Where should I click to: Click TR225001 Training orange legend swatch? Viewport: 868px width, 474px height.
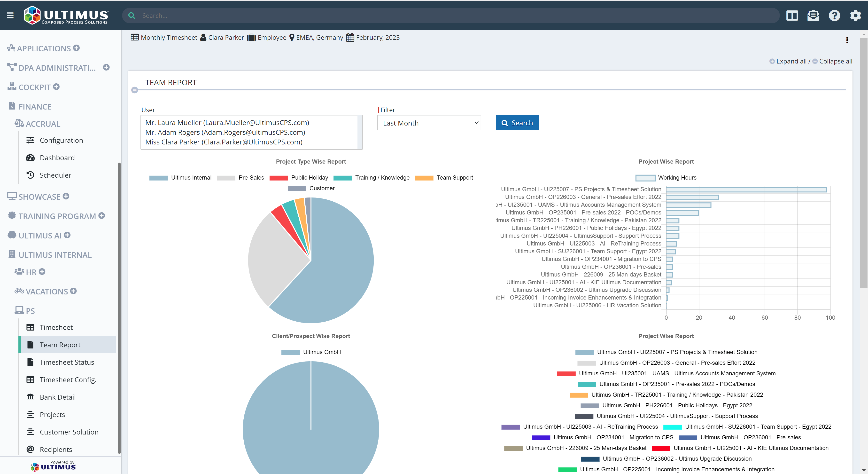click(579, 395)
